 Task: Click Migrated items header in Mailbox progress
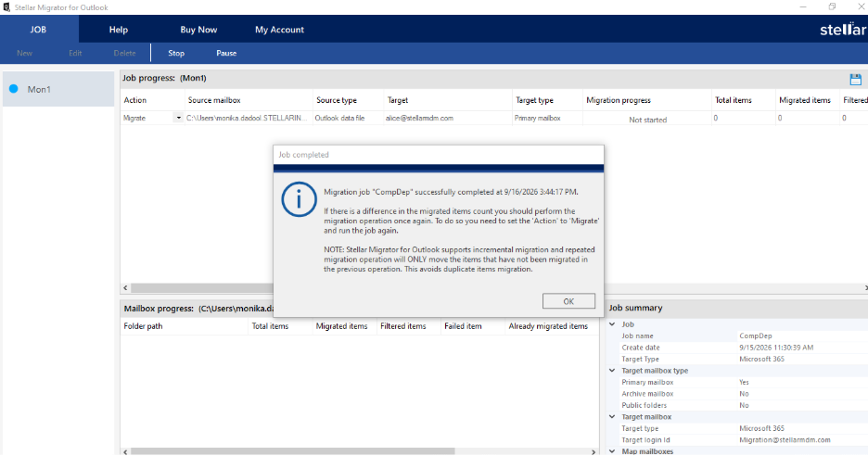pos(344,326)
